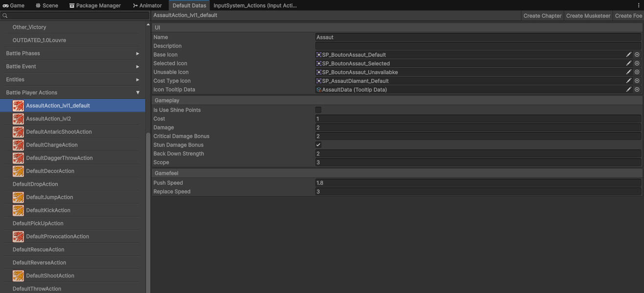Switch to the Animator tab
The height and width of the screenshot is (293, 644).
coord(147,5)
